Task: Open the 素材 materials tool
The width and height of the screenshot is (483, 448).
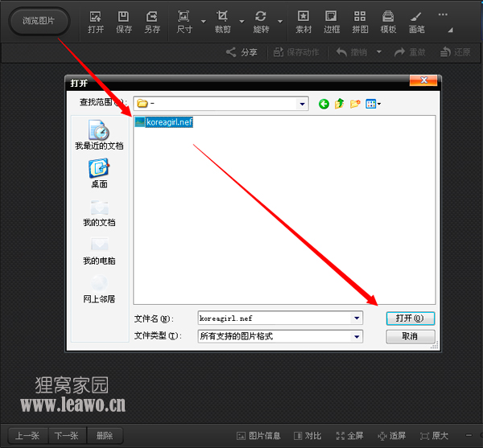Action: (x=303, y=23)
